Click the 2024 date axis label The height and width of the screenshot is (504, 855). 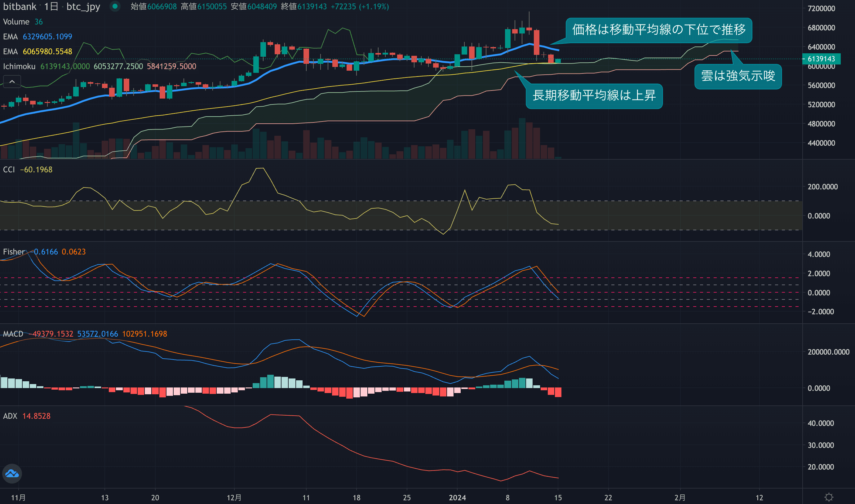tap(457, 497)
